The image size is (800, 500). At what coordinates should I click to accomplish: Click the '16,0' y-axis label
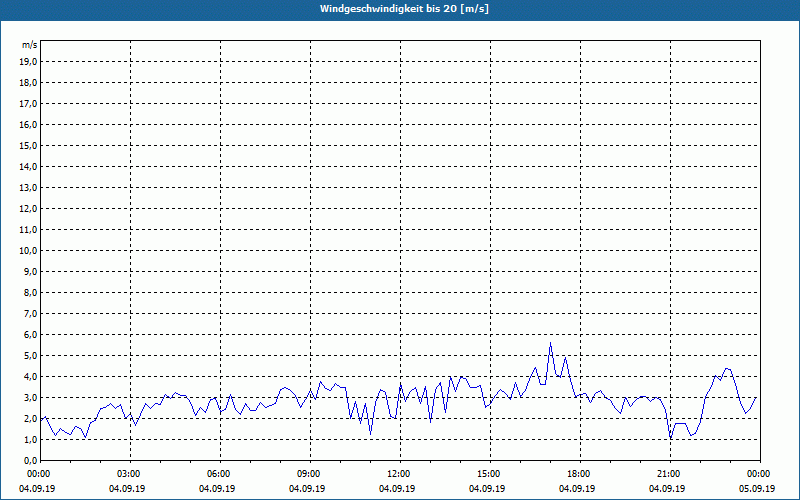tap(29, 124)
